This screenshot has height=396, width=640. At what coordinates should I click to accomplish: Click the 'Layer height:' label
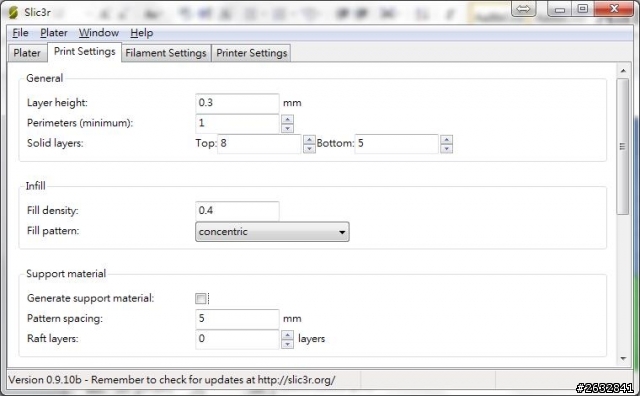point(57,103)
